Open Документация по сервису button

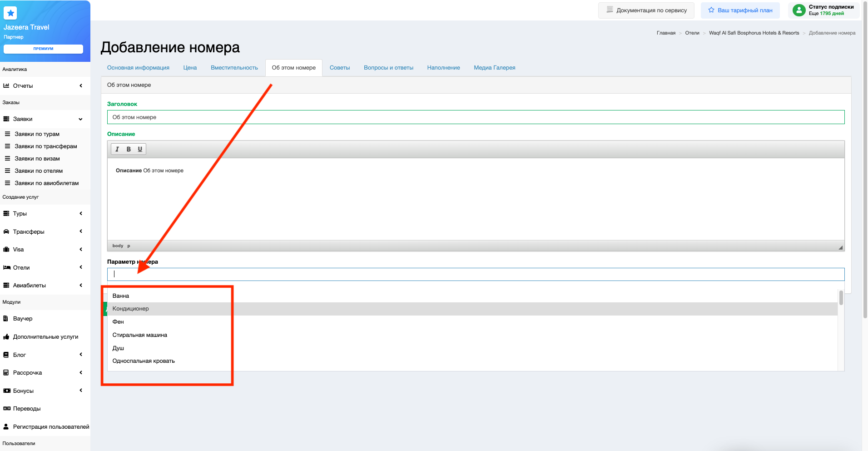646,10
